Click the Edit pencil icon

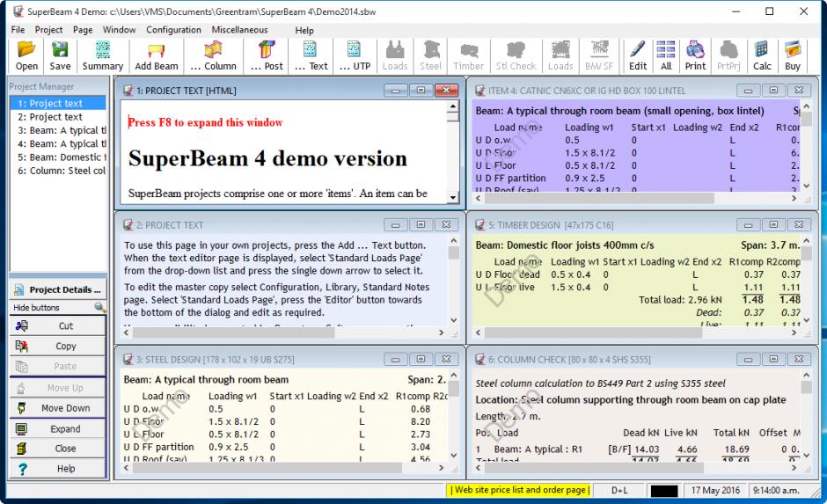point(637,56)
